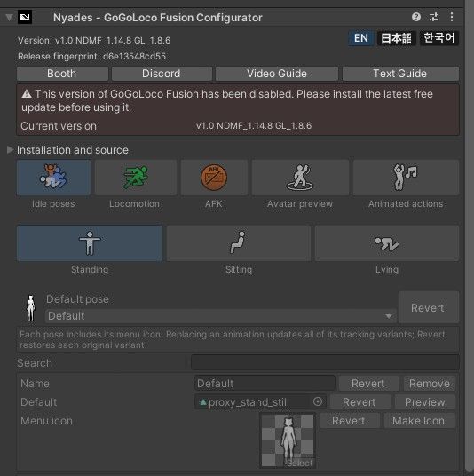Focus the Search input field
Screen dimensions: 474x476
(x=325, y=362)
